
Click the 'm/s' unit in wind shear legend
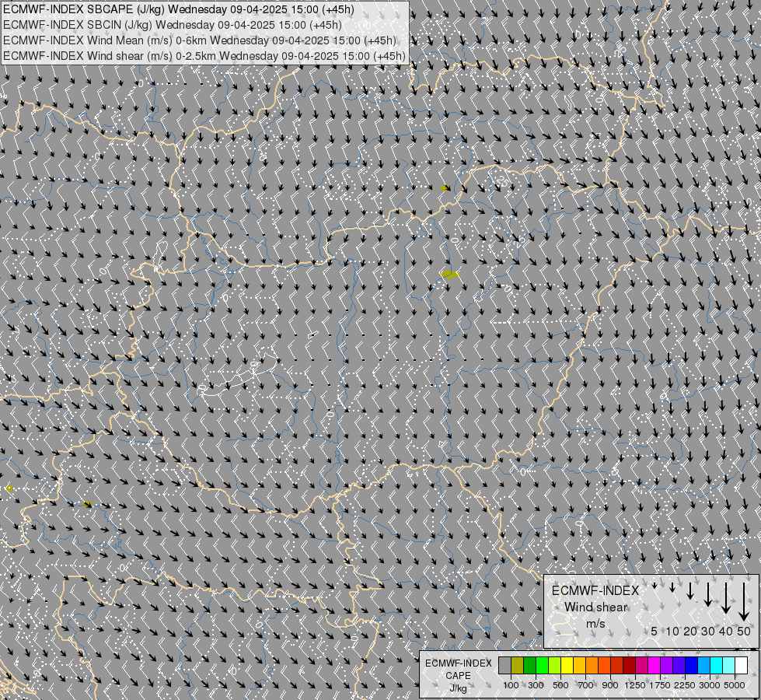(x=595, y=623)
